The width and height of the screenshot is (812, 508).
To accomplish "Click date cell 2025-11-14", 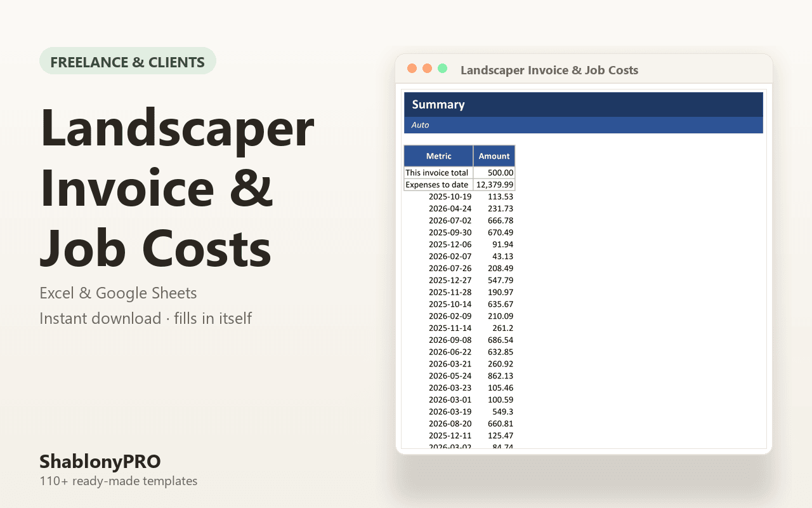I will click(450, 328).
